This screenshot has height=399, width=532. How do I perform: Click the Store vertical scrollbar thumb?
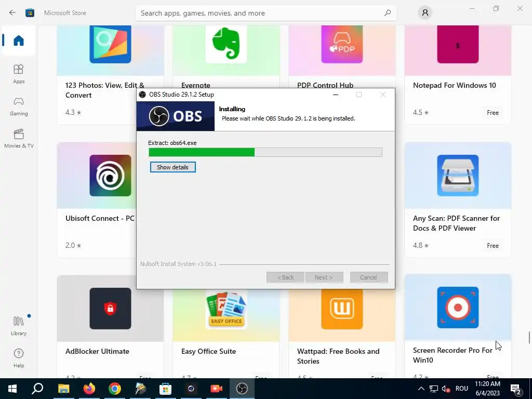(529, 338)
